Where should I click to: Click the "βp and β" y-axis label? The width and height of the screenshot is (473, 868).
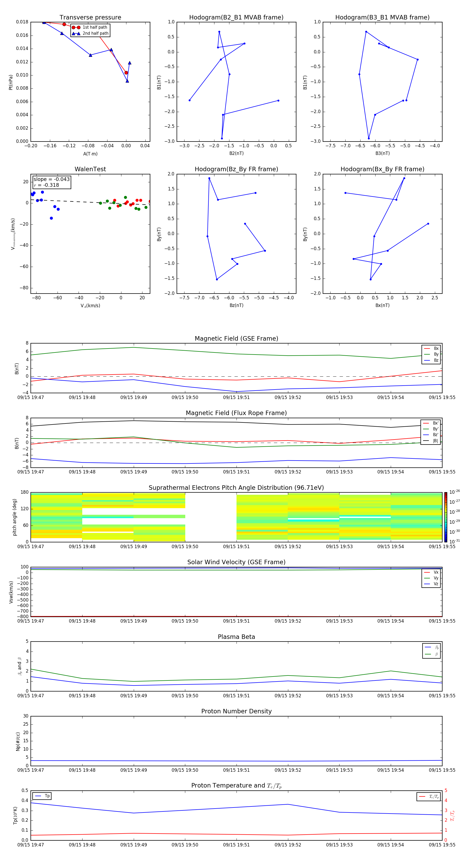(x=19, y=666)
